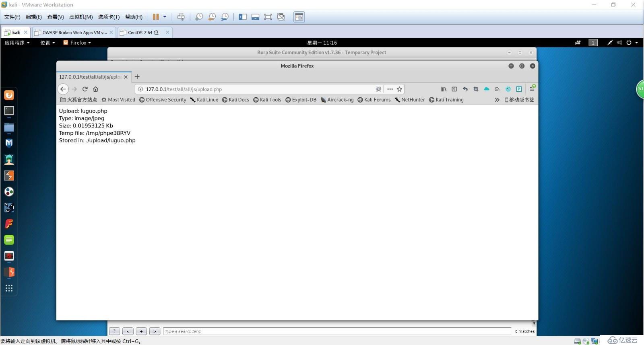Toggle VMware console view icon
Screen dimensions: 644x345
point(299,17)
